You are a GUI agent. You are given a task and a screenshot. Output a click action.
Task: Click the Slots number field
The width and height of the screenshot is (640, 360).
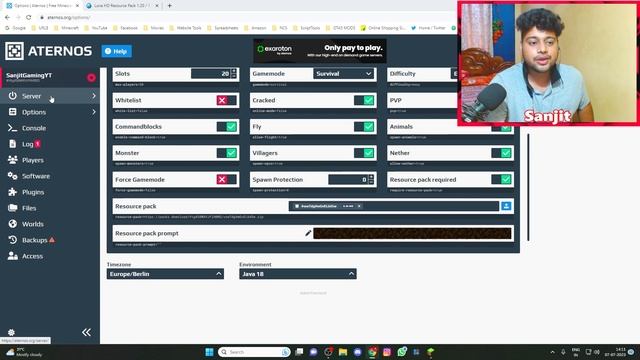[x=211, y=73]
